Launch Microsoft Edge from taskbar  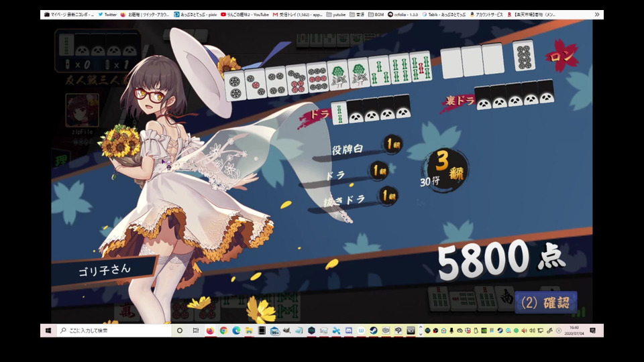[236, 330]
